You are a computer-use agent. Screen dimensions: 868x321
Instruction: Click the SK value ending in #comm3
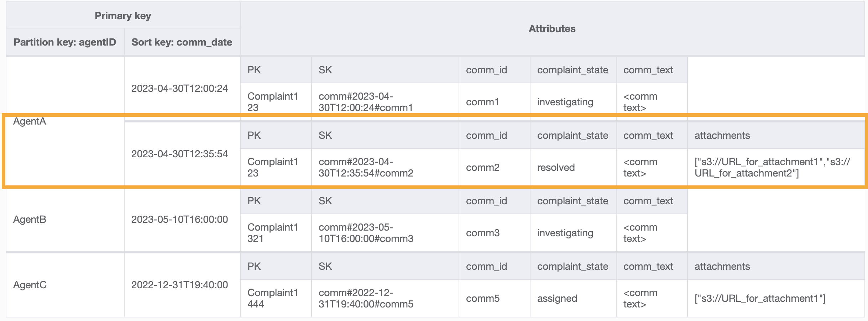(366, 233)
